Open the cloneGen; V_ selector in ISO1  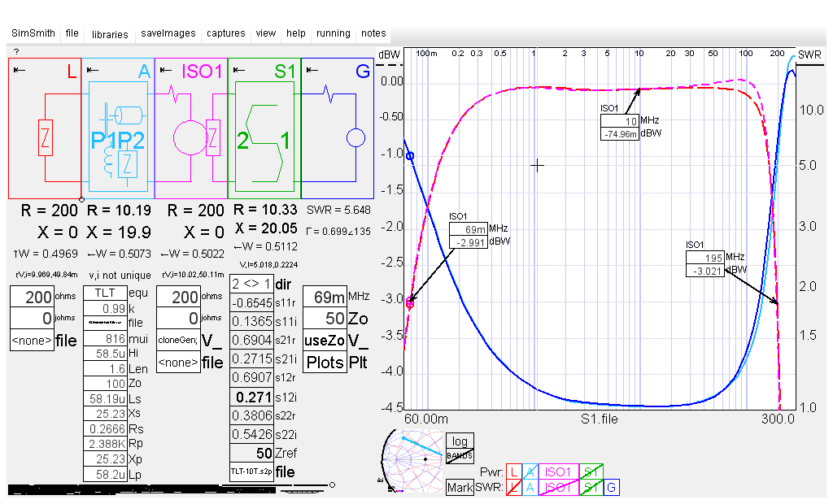(178, 341)
